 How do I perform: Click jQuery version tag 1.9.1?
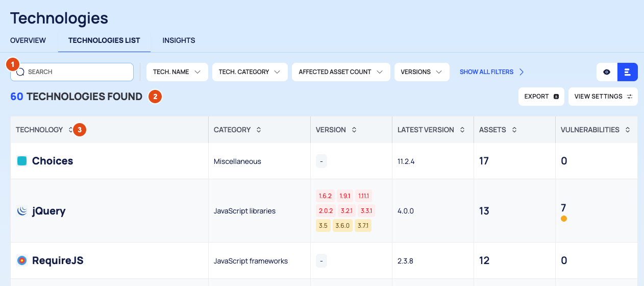[345, 196]
